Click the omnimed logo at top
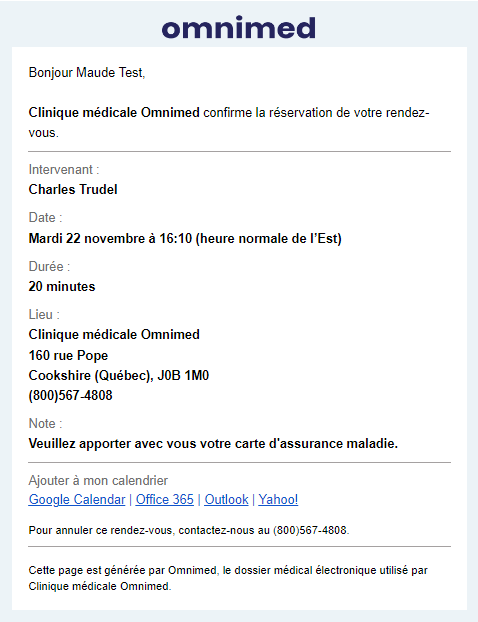 coord(238,28)
